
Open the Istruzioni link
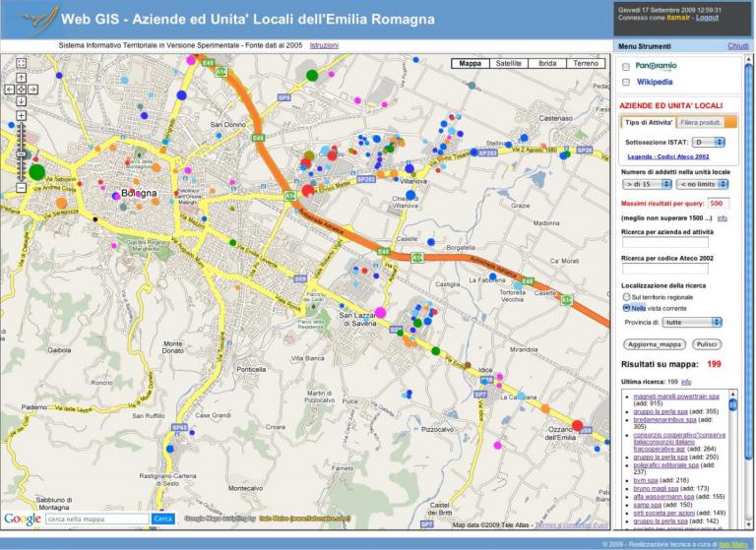pos(324,45)
